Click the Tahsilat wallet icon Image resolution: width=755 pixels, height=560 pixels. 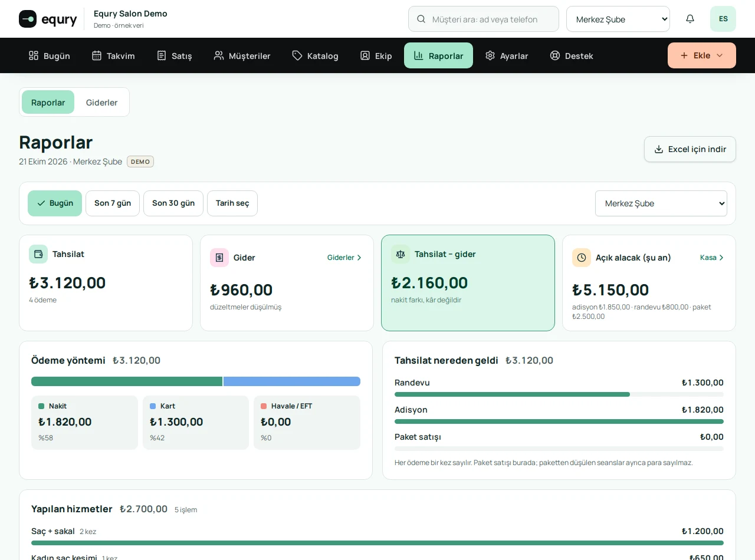[38, 254]
